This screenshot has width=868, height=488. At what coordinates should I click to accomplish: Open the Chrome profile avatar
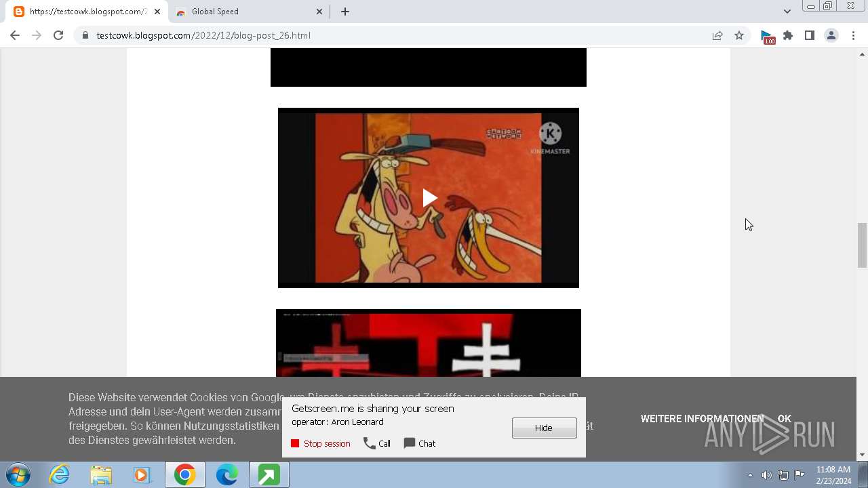[831, 35]
